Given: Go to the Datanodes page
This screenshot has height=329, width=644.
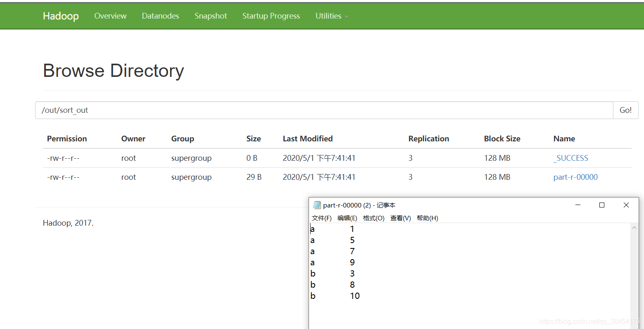Looking at the screenshot, I should click(x=160, y=16).
